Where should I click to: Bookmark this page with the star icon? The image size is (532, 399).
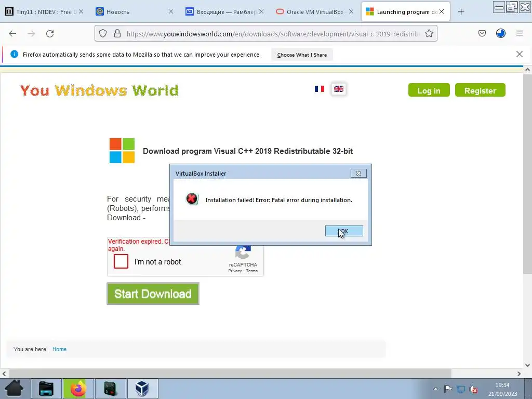coord(429,34)
